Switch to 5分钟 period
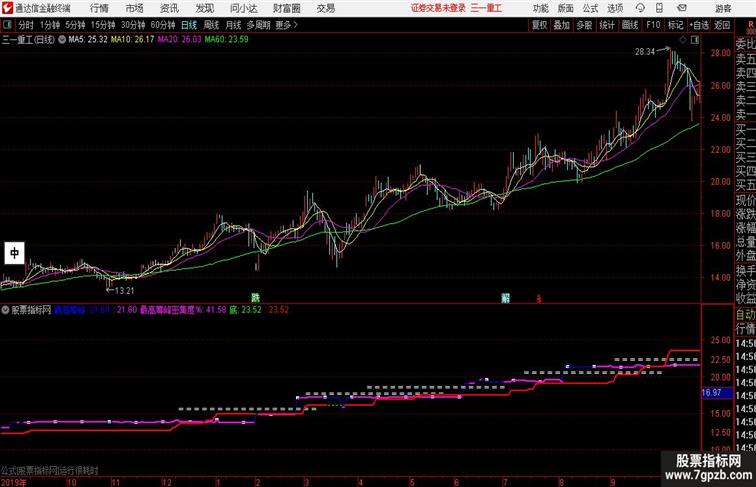Image resolution: width=756 pixels, height=487 pixels. [75, 25]
